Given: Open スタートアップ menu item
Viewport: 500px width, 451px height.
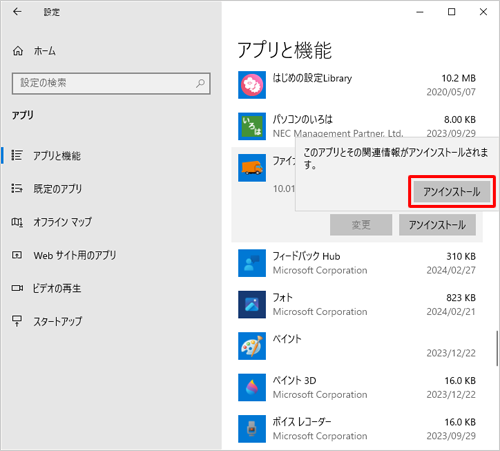Looking at the screenshot, I should [x=57, y=321].
